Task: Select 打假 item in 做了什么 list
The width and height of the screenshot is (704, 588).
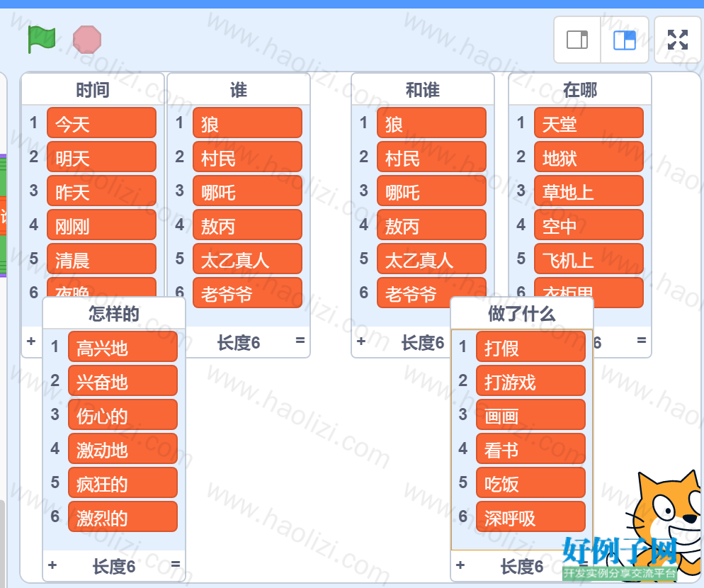Action: click(x=530, y=347)
